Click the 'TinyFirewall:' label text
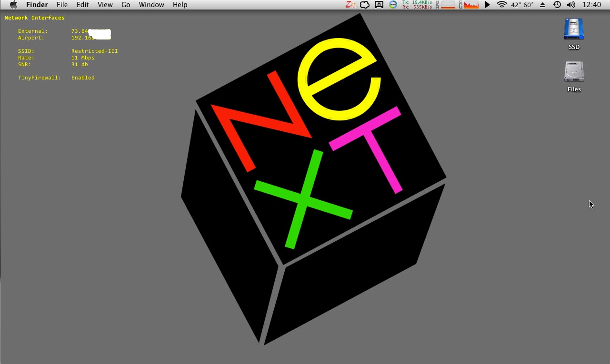This screenshot has height=364, width=610. (40, 78)
